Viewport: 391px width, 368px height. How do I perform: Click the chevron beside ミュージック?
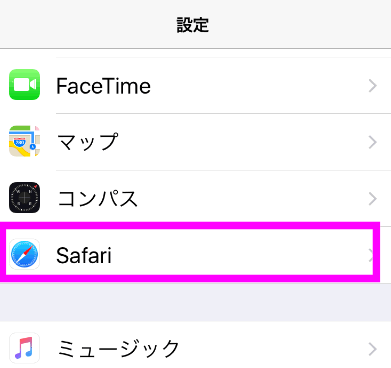373,349
